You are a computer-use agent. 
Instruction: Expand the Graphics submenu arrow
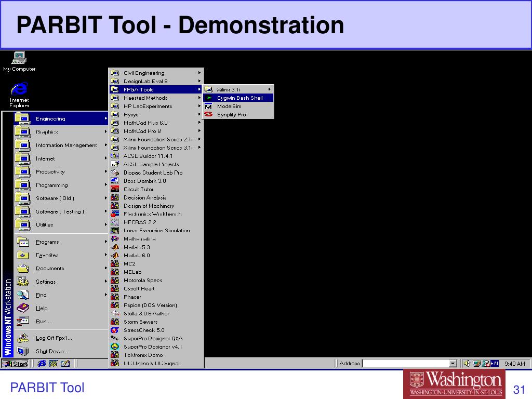[105, 131]
